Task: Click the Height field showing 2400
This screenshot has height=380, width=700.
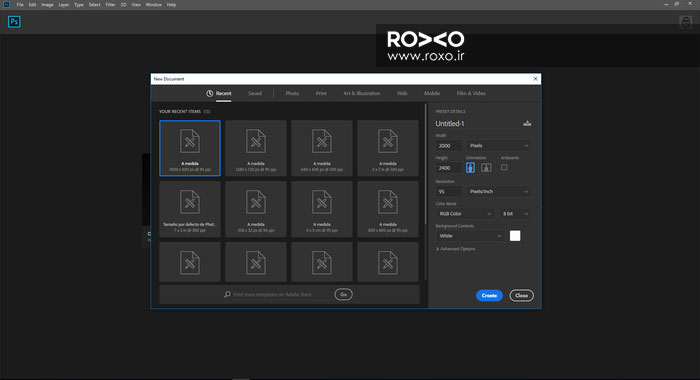Action: click(448, 168)
